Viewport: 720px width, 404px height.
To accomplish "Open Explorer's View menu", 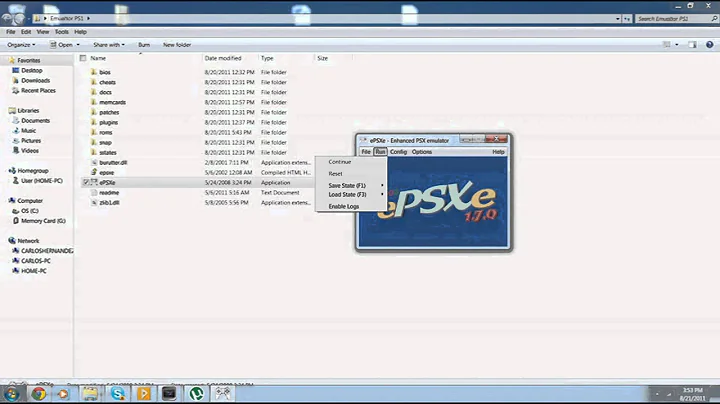I will point(43,32).
